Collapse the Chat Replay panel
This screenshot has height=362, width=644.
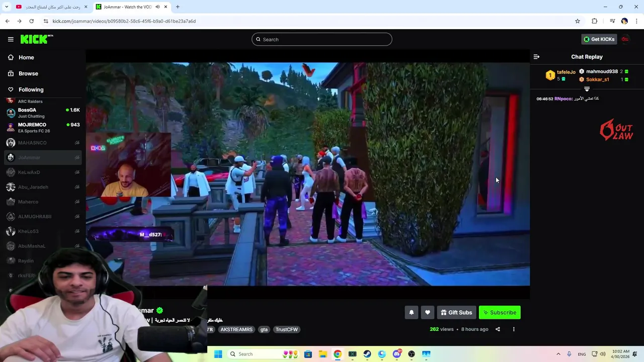[536, 57]
